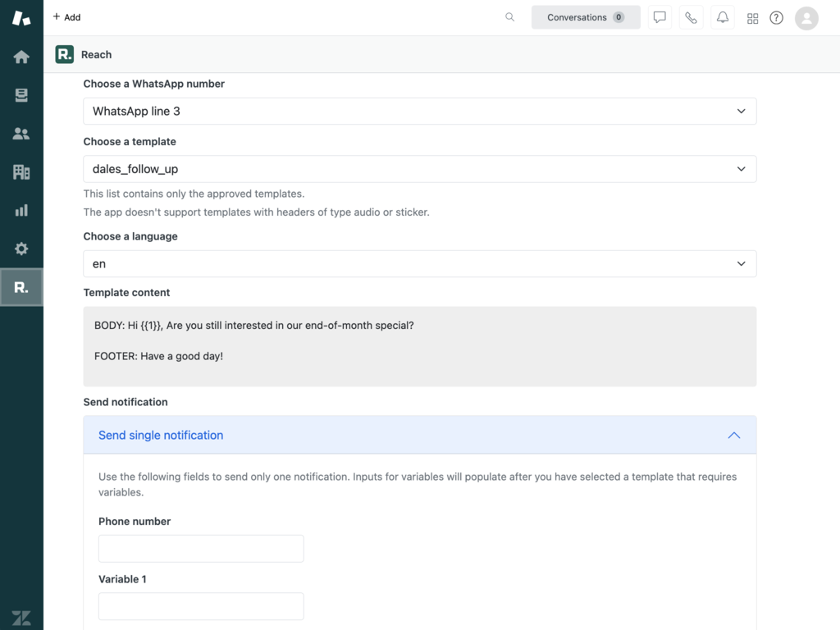Image resolution: width=840 pixels, height=630 pixels.
Task: Open the help question mark icon
Action: tap(776, 18)
